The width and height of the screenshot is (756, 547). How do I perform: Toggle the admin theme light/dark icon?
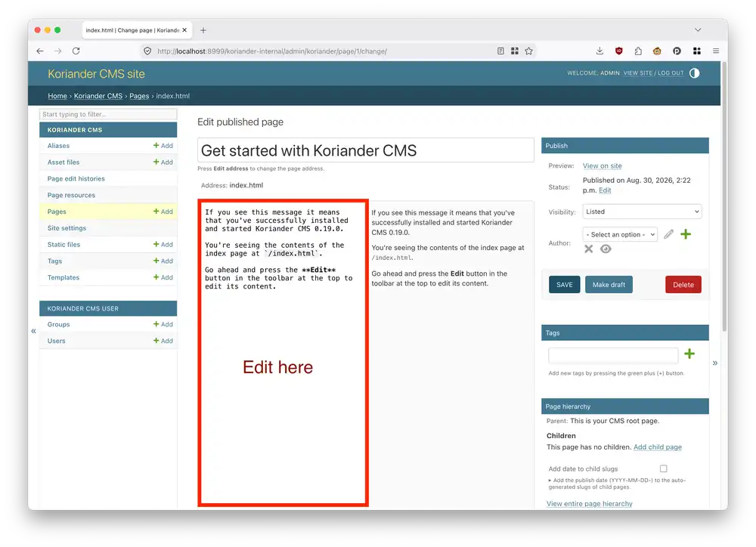694,73
